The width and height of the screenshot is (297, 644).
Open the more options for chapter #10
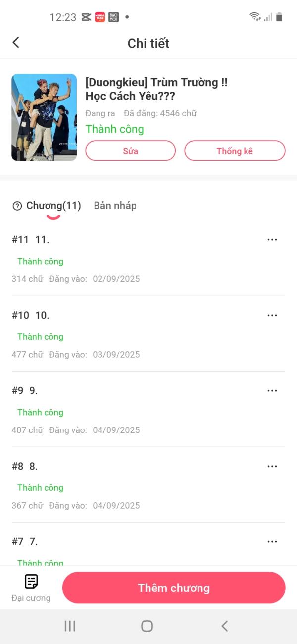click(272, 315)
